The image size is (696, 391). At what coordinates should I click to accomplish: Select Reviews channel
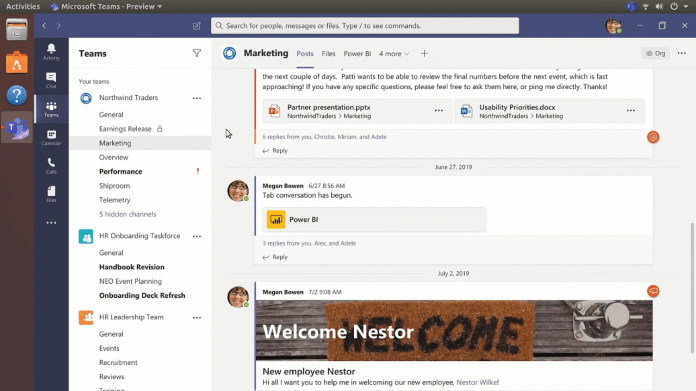point(111,376)
